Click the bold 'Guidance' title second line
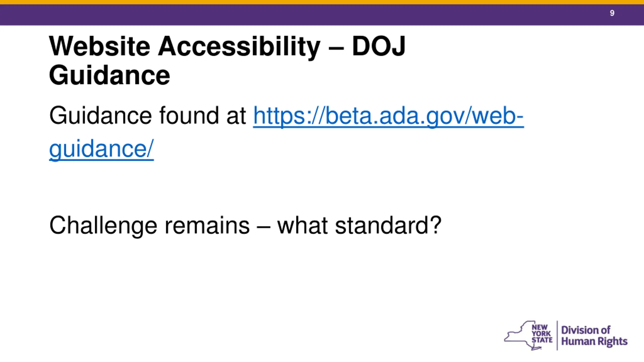The height and width of the screenshot is (362, 644). click(109, 75)
